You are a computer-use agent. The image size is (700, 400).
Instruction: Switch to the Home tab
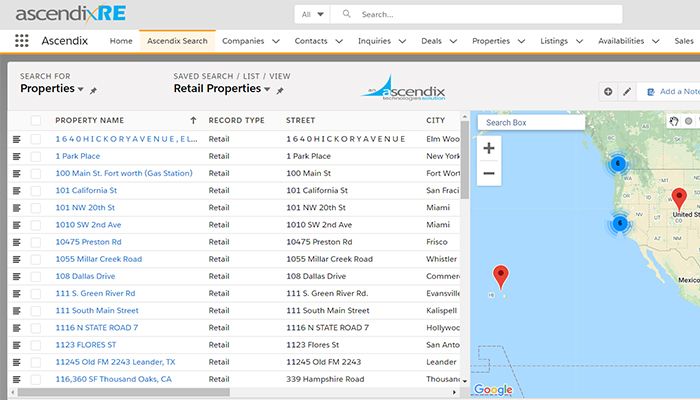pyautogui.click(x=120, y=41)
